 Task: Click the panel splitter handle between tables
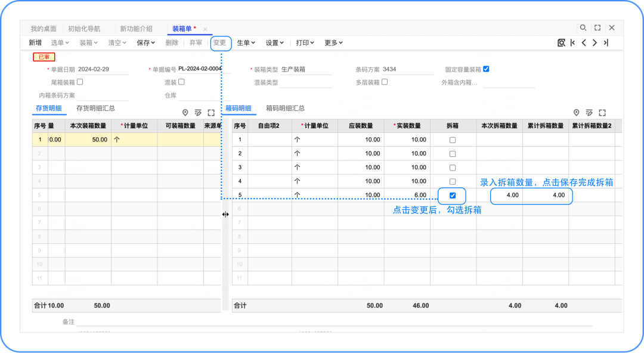225,215
